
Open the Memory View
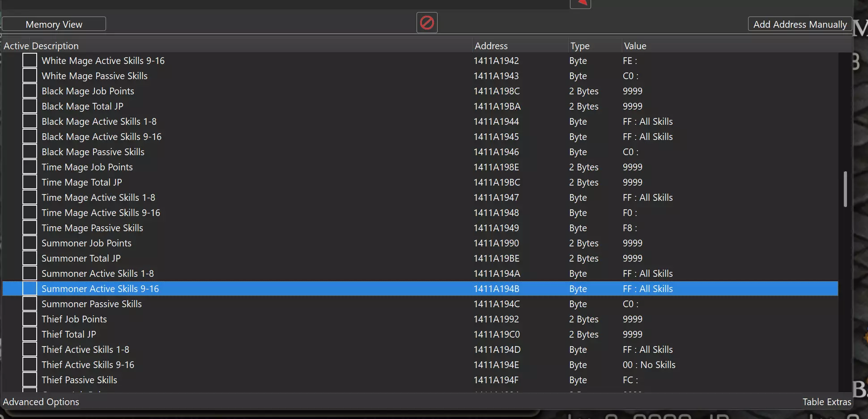point(54,24)
